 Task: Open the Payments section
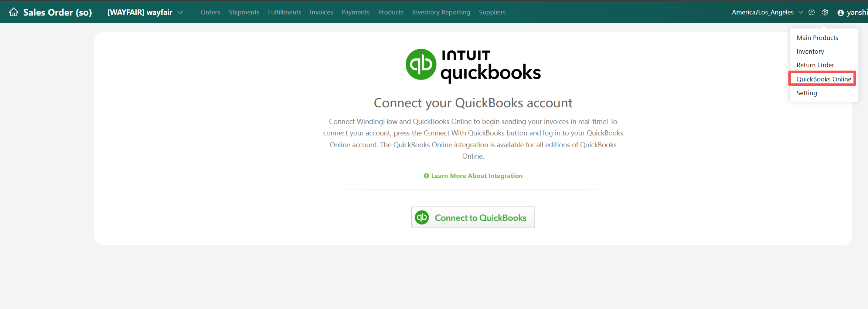(355, 12)
